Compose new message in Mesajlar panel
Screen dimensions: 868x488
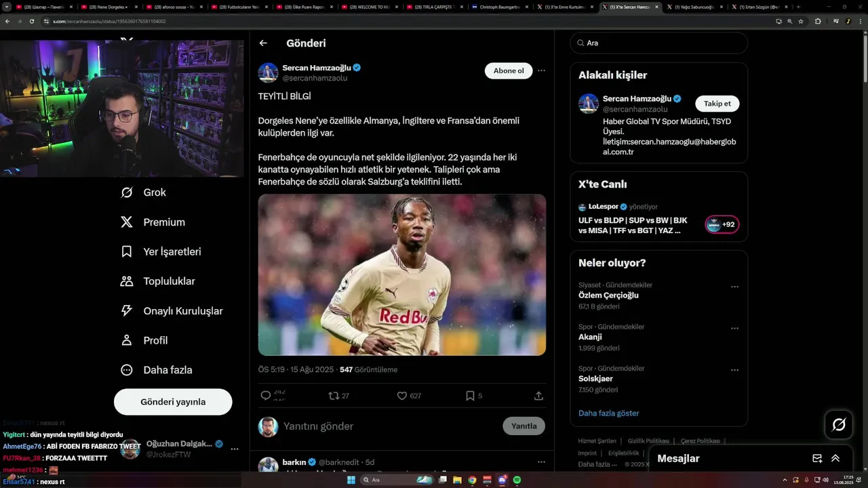pyautogui.click(x=817, y=459)
